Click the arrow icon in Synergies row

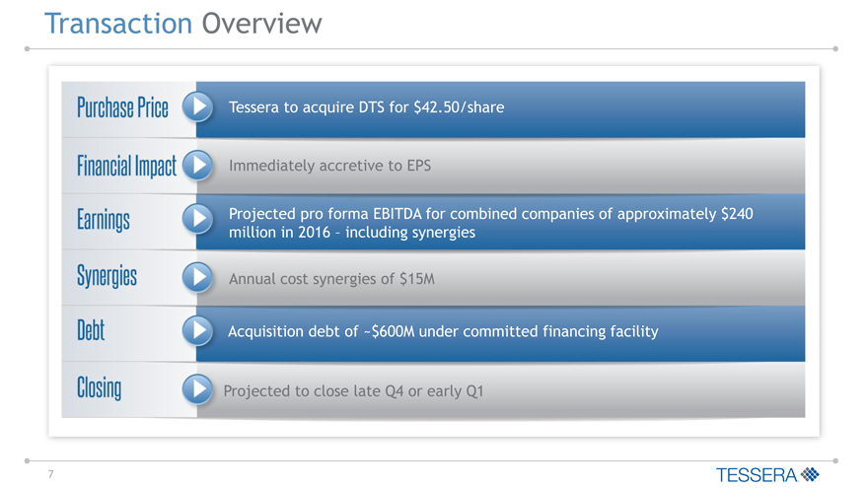198,278
